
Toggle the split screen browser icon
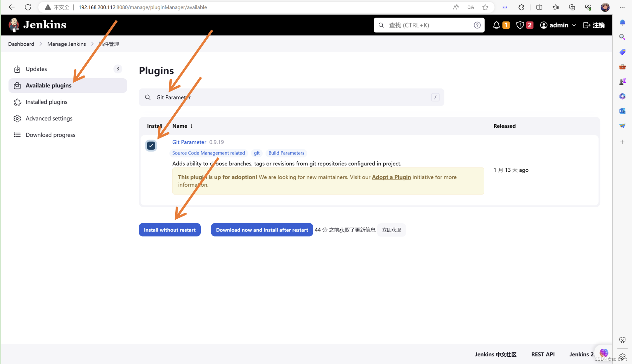click(539, 7)
